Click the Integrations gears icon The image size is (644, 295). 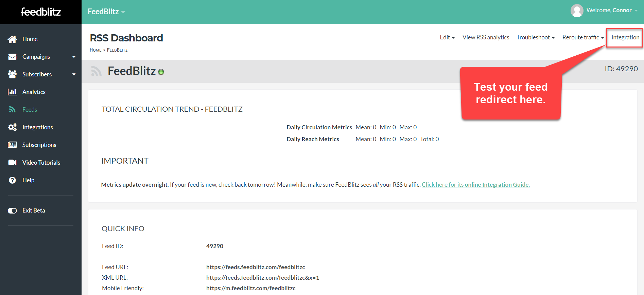click(12, 127)
